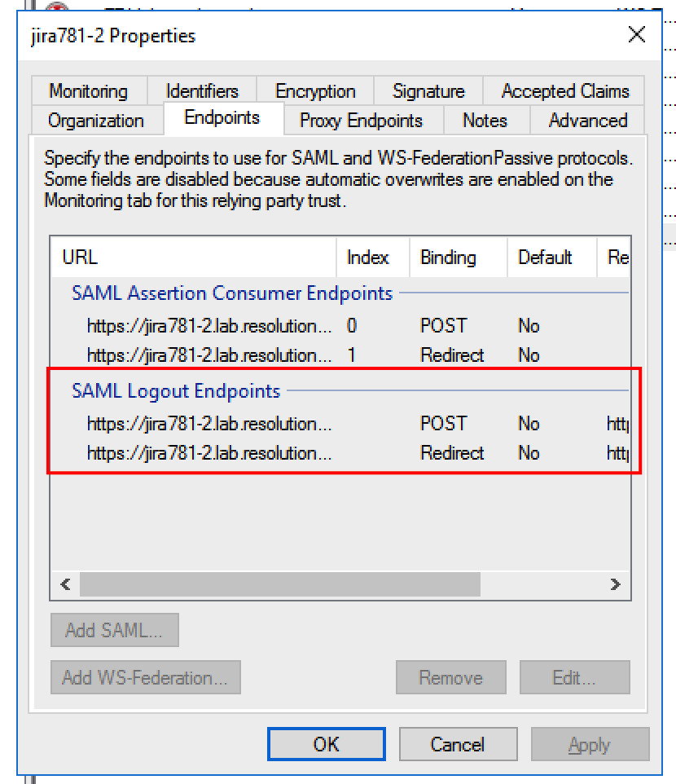Click the horizontal scrollbar thumb
This screenshot has height=784, width=676.
tap(280, 584)
